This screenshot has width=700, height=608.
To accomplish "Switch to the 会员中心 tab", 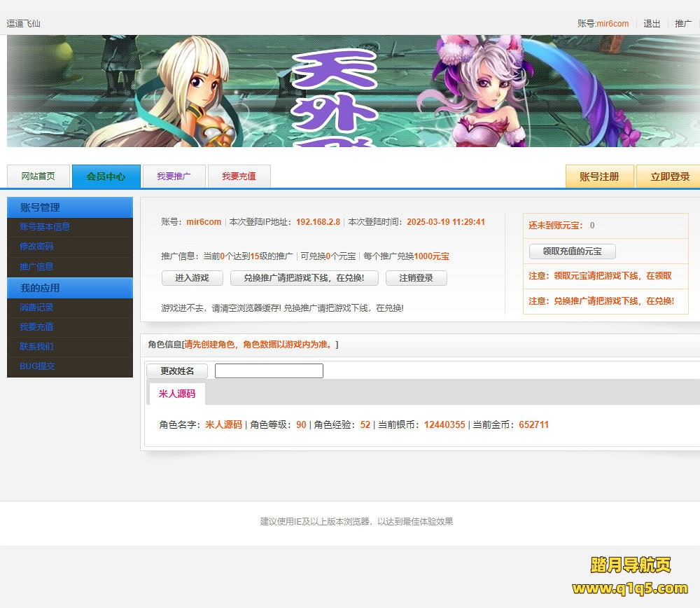I will (106, 177).
